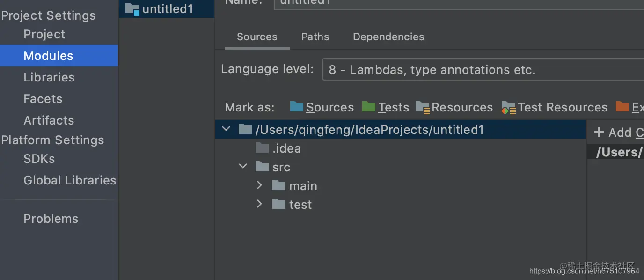This screenshot has height=280, width=644.
Task: Click the module Name input field
Action: 459,3
